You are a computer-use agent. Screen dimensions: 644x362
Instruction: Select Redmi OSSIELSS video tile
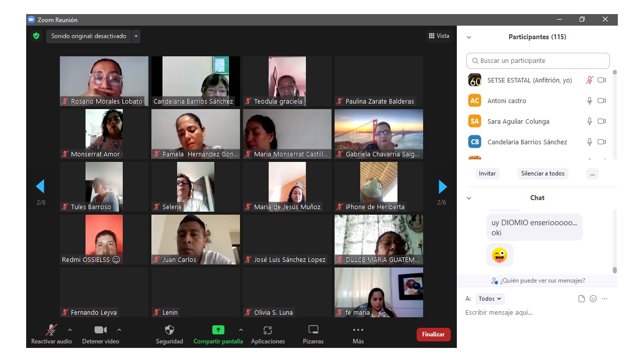[x=104, y=240]
